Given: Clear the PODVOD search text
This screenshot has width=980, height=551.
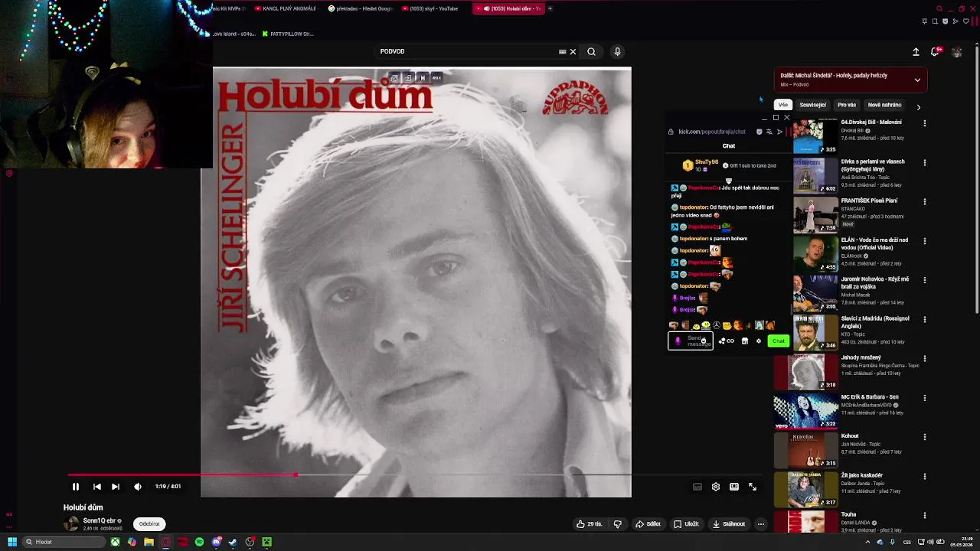Looking at the screenshot, I should point(573,51).
